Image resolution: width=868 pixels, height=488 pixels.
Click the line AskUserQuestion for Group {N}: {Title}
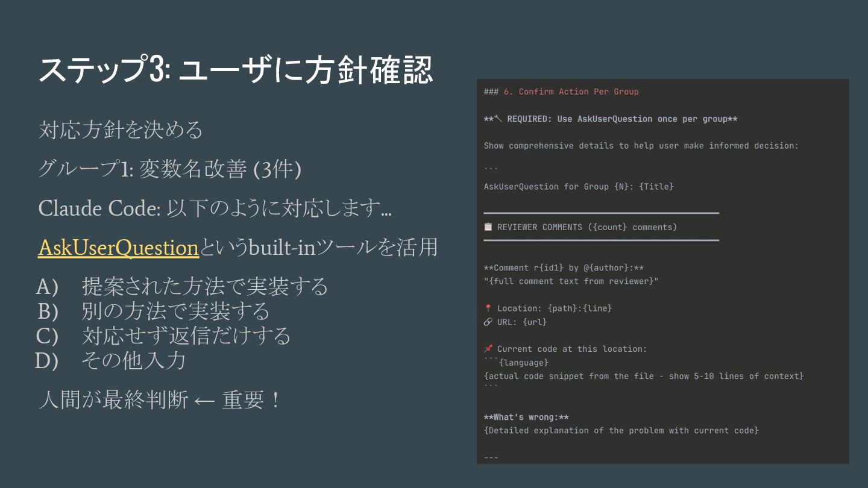tap(579, 187)
